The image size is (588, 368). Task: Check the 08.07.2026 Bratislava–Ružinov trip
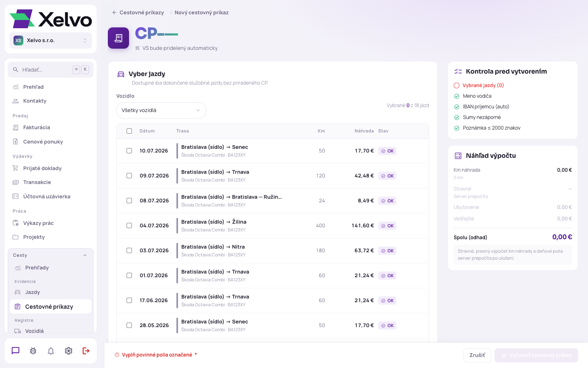pyautogui.click(x=129, y=201)
